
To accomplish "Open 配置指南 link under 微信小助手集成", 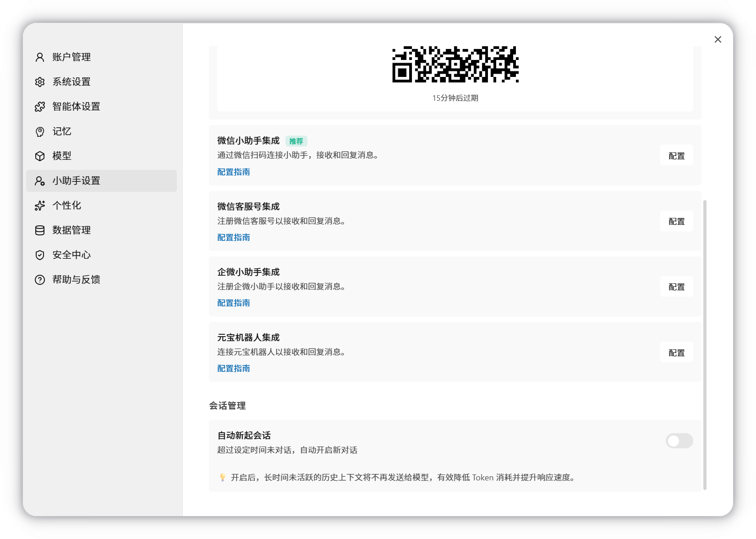I will click(234, 172).
